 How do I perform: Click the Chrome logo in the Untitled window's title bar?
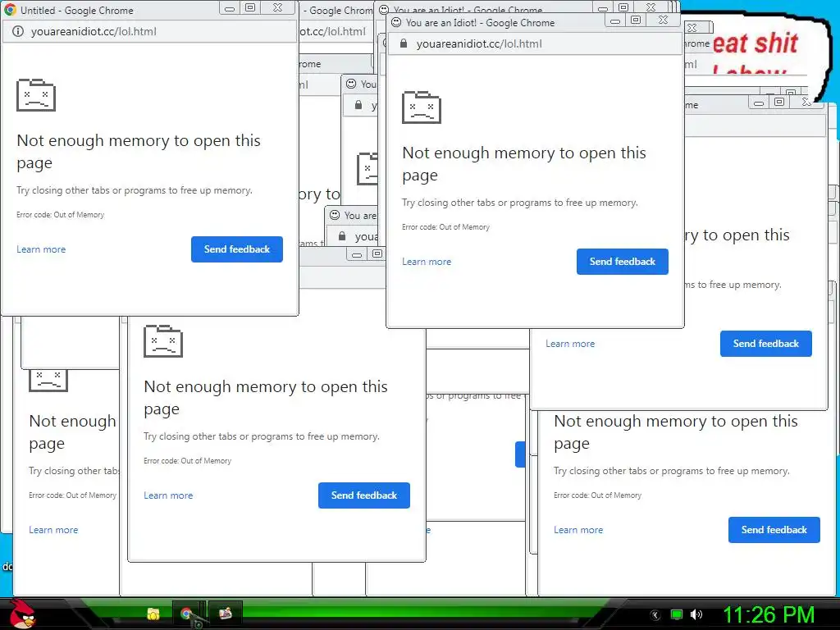[x=10, y=10]
